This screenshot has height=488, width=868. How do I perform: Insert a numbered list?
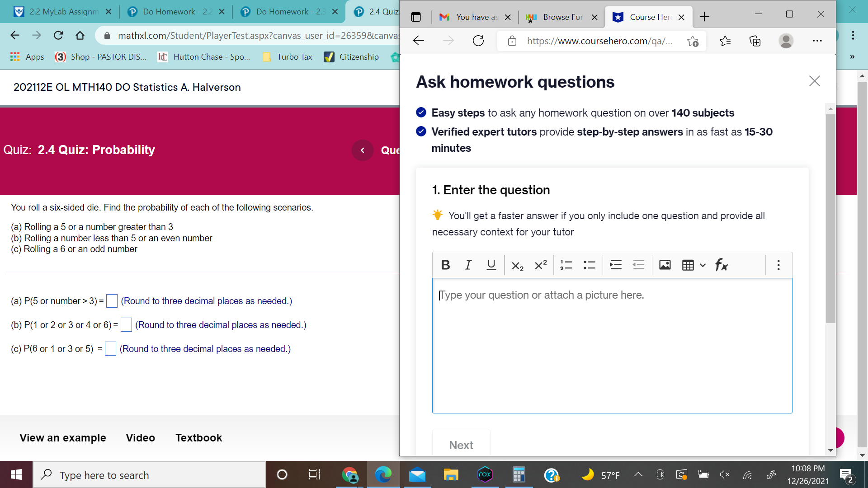[x=566, y=265]
